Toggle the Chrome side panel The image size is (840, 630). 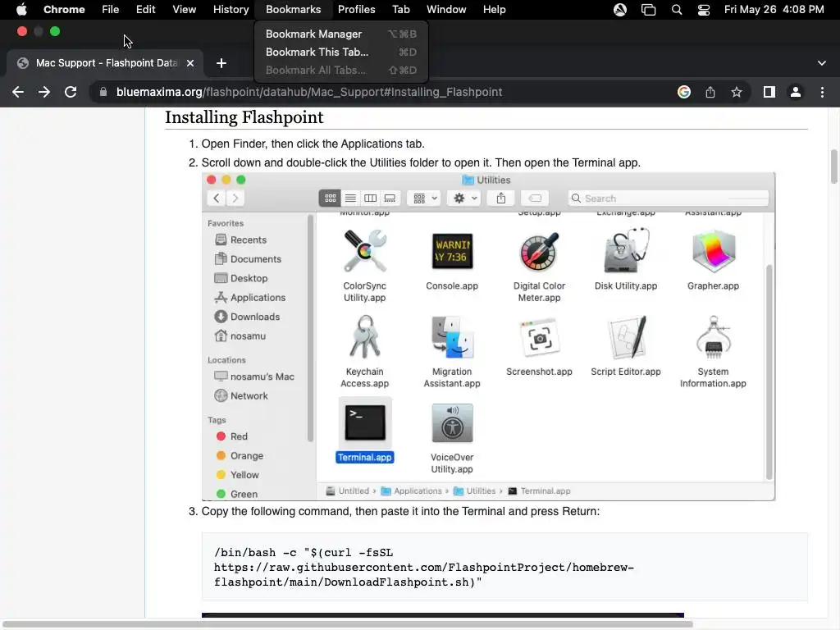pos(769,92)
